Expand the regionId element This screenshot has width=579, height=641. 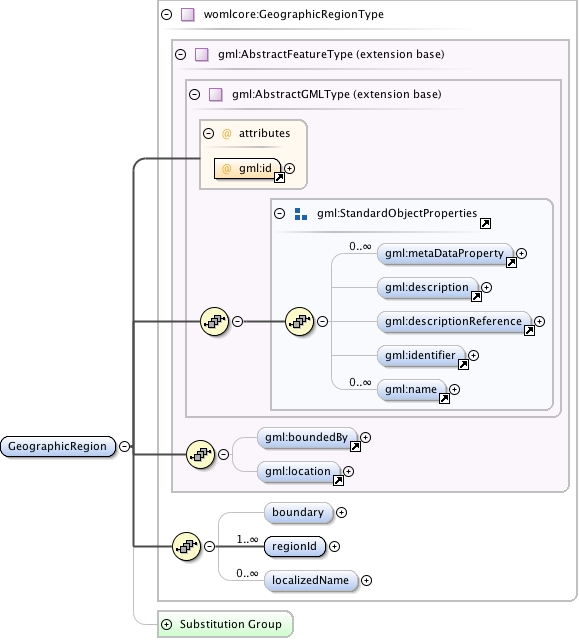(x=334, y=547)
